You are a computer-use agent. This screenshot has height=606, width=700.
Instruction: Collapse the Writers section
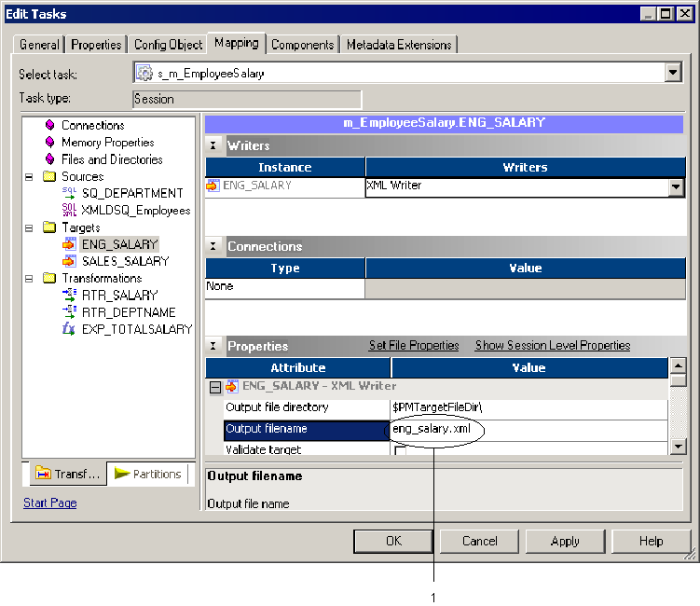point(213,145)
